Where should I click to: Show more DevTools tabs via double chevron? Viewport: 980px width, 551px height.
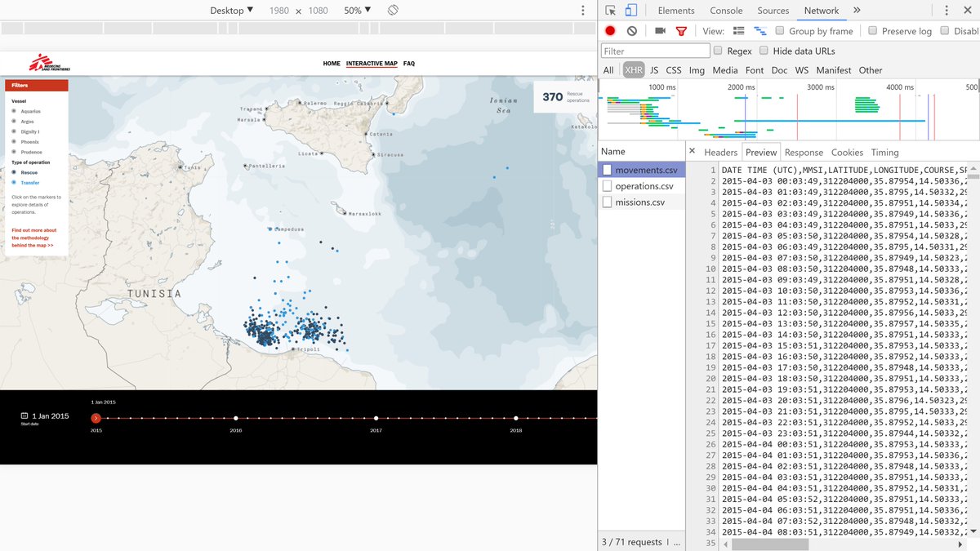coord(857,11)
